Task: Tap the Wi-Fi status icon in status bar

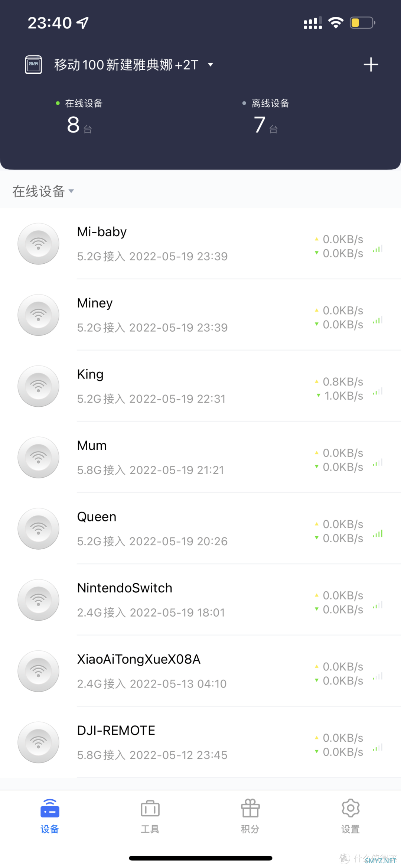Action: 336,23
